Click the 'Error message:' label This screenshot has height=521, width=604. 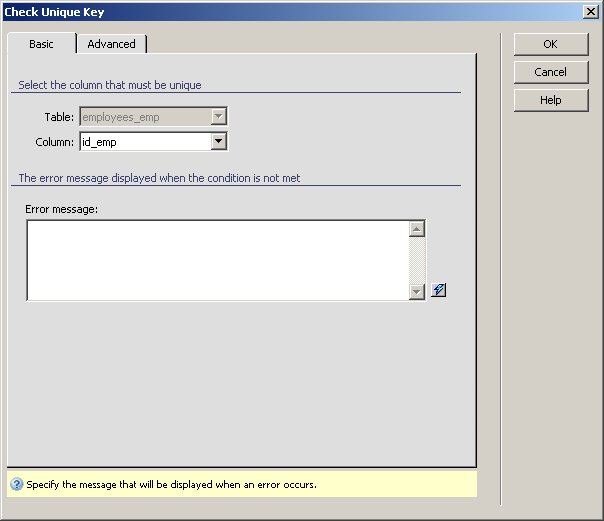62,209
